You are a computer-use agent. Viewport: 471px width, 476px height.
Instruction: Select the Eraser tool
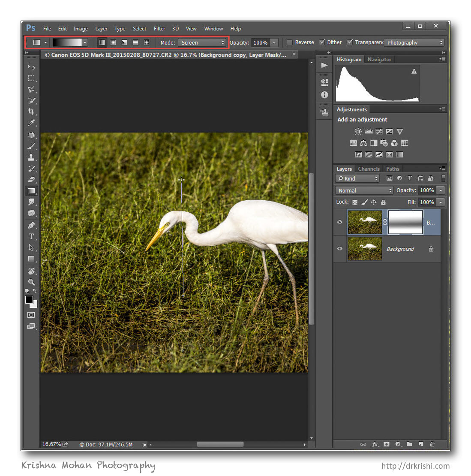(x=31, y=180)
